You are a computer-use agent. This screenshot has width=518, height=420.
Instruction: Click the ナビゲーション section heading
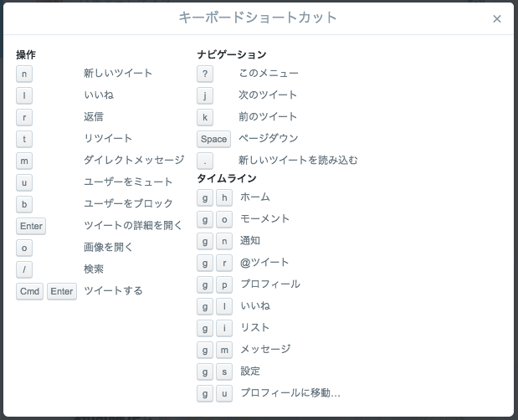pos(231,54)
